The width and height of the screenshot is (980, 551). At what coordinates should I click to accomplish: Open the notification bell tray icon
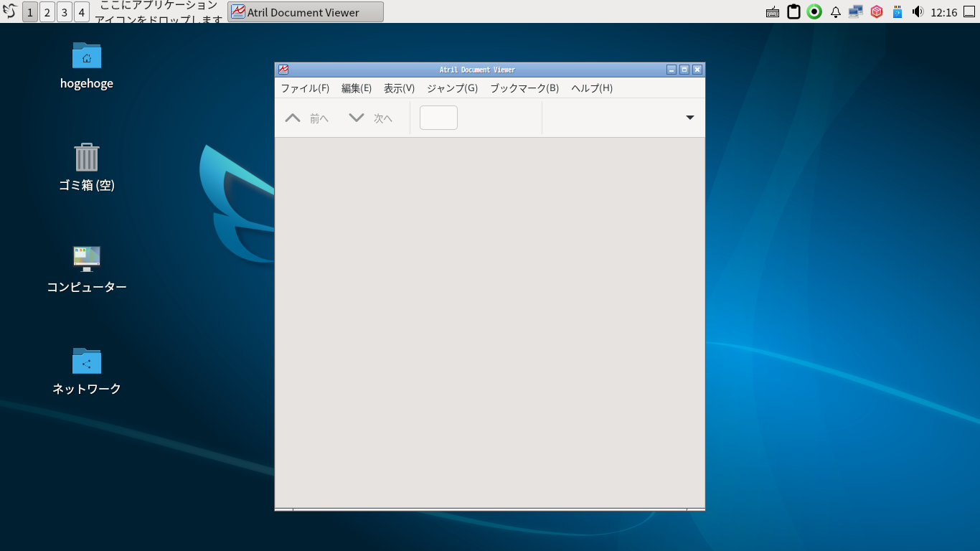click(835, 12)
